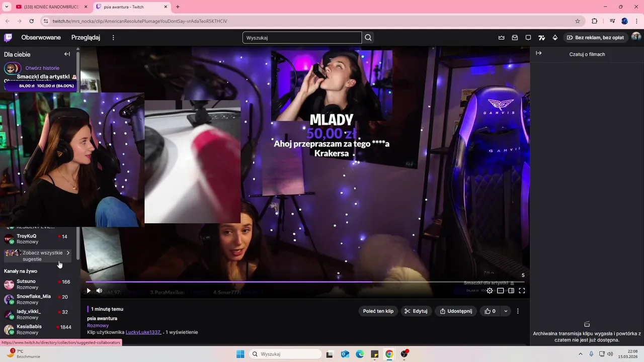Collapse the Dla ciebie sidebar
This screenshot has height=362, width=644.
(x=67, y=54)
